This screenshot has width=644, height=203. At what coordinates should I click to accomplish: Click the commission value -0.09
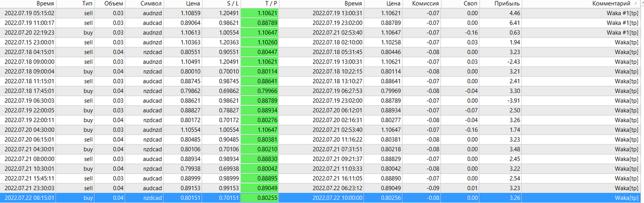[433, 188]
